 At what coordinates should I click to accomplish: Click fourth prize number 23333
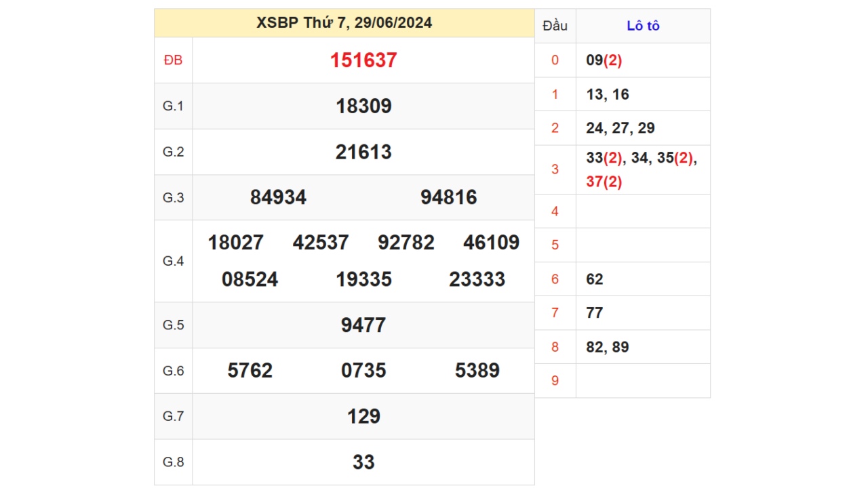[x=477, y=279]
